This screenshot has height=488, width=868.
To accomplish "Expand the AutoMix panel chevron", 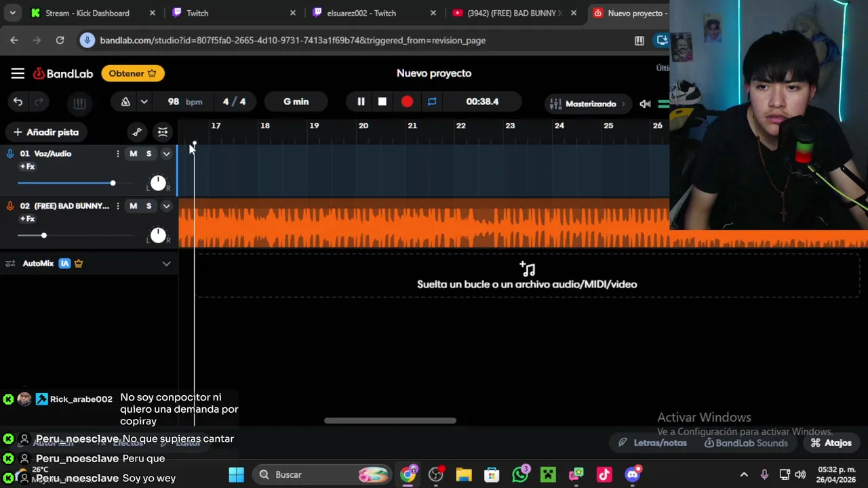I will [166, 264].
